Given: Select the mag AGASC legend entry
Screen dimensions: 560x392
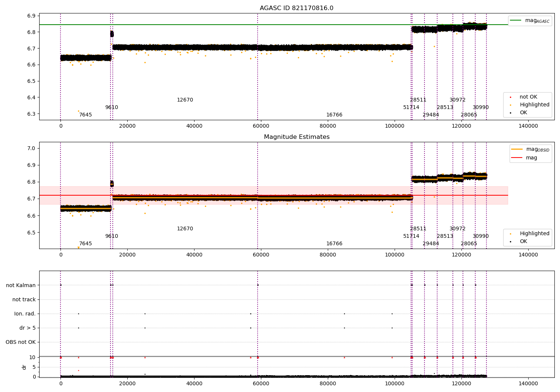Looking at the screenshot, I should [530, 21].
